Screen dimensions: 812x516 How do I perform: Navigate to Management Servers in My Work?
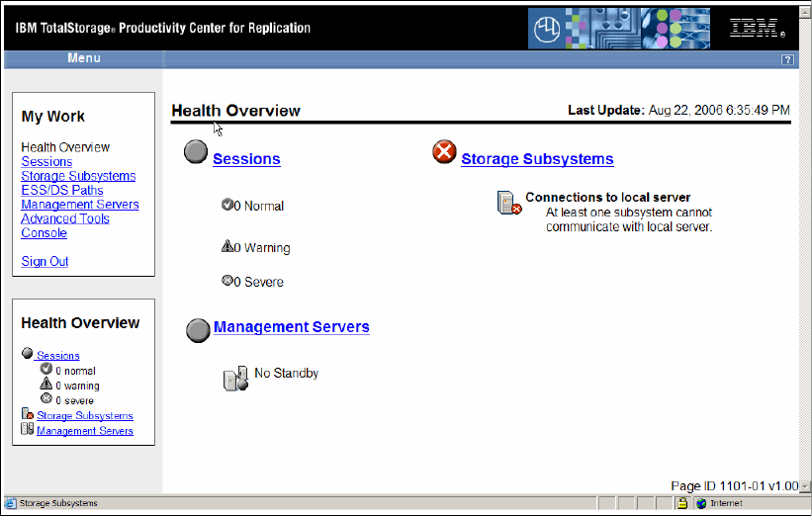tap(80, 205)
